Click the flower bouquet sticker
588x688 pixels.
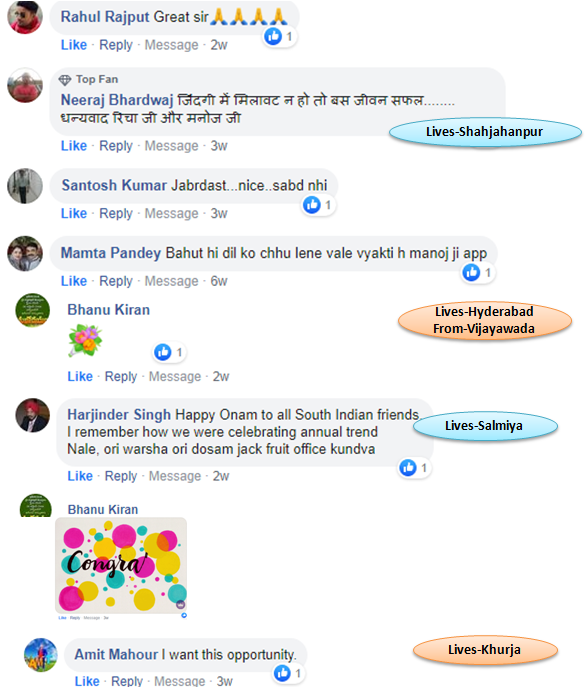click(85, 340)
